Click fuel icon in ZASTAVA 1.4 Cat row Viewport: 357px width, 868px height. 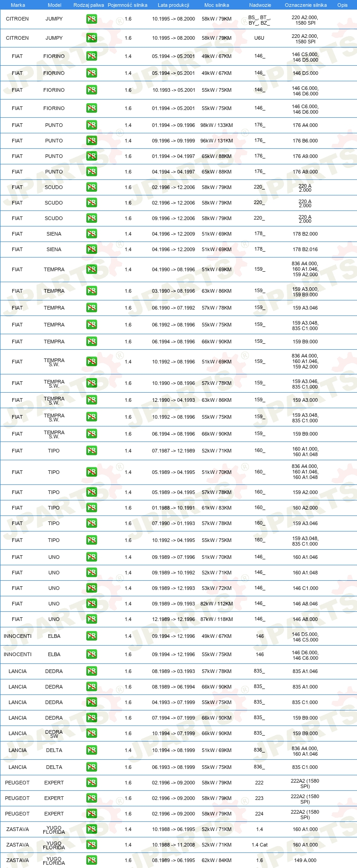pos(91,845)
